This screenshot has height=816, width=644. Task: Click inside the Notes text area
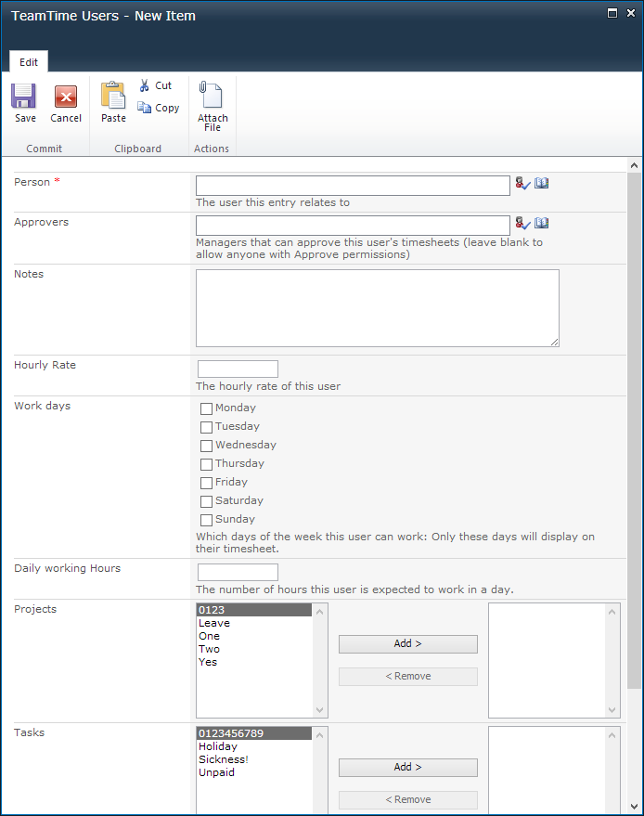tap(377, 308)
